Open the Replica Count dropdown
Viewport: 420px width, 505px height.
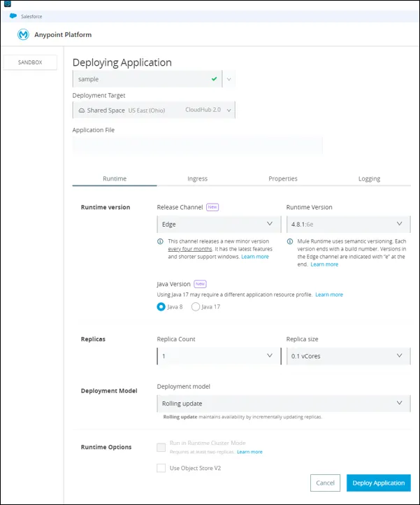(x=219, y=356)
